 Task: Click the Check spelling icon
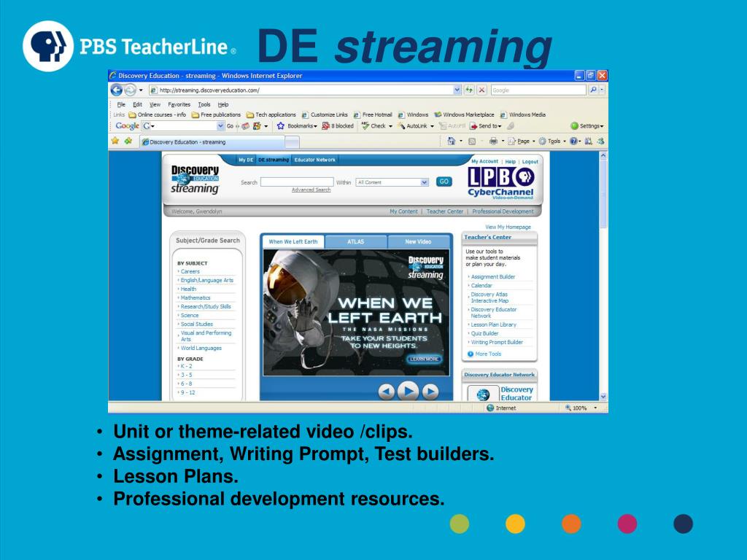coord(365,125)
